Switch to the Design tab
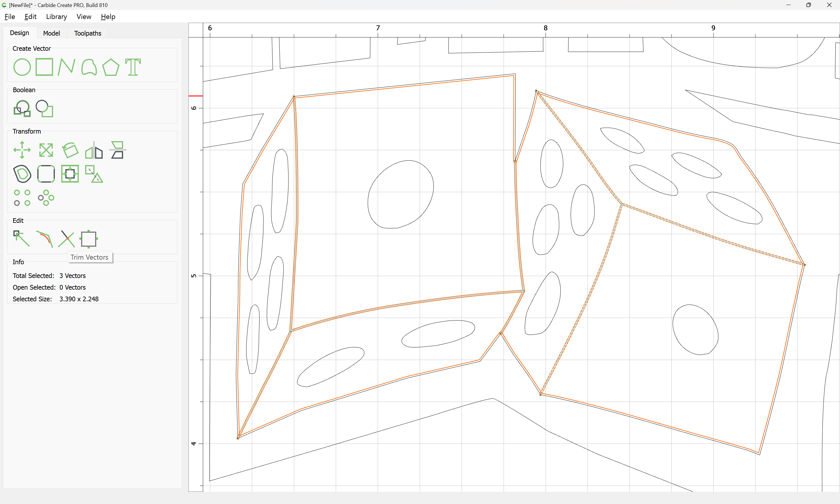 [x=19, y=33]
